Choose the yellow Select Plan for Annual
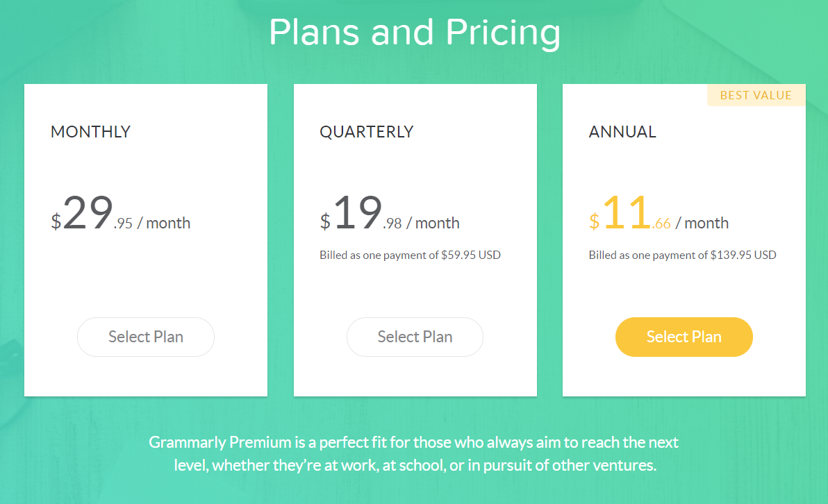Image resolution: width=828 pixels, height=504 pixels. 684,337
